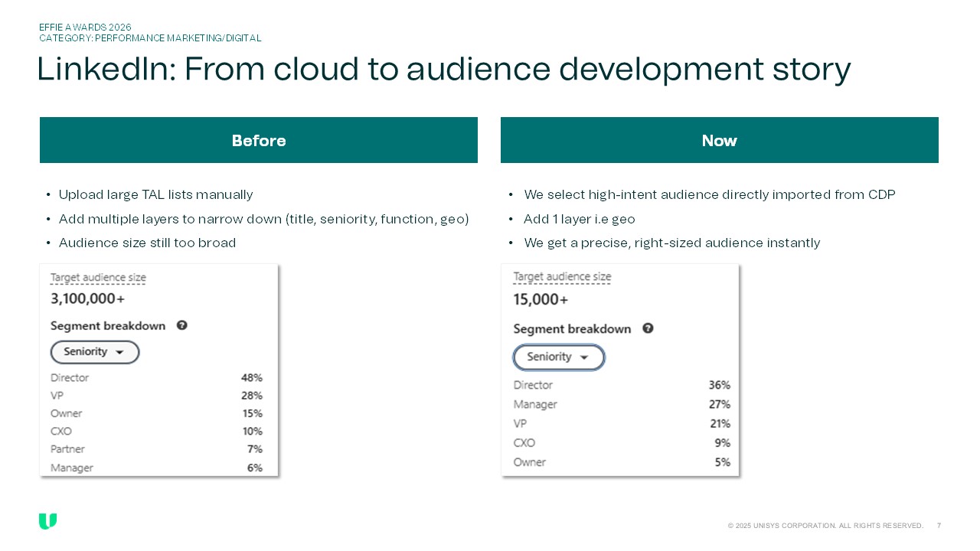980x551 pixels.
Task: Click Target audience size label above 15,000+
Action: 562,276
